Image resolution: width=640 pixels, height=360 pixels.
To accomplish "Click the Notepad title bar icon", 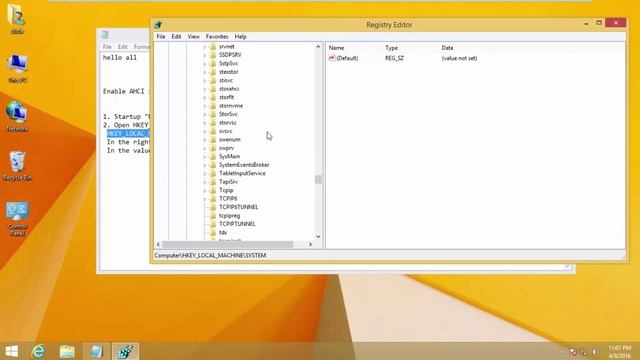I will tap(105, 35).
